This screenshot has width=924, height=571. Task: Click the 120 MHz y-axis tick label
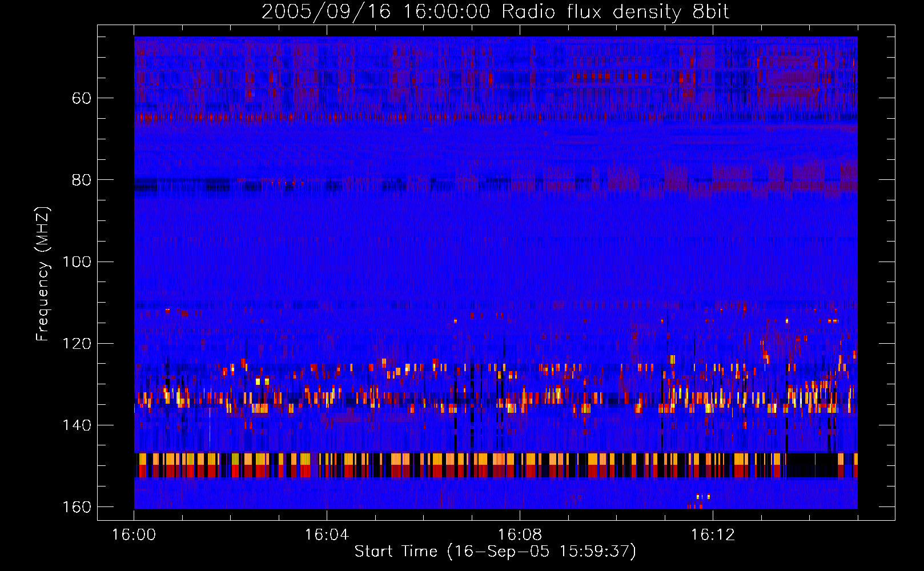[x=77, y=343]
